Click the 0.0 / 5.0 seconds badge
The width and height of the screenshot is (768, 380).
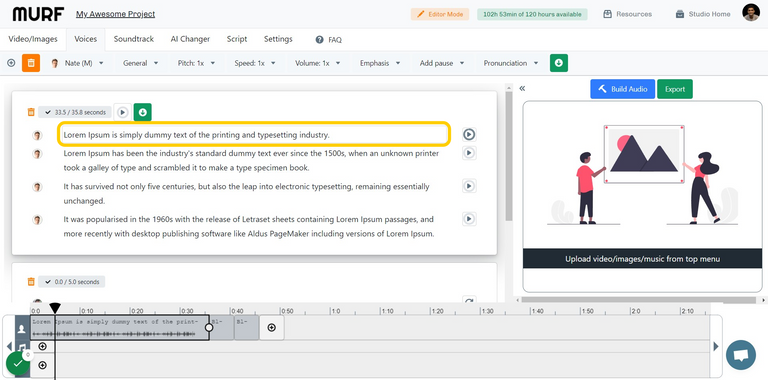pyautogui.click(x=72, y=282)
